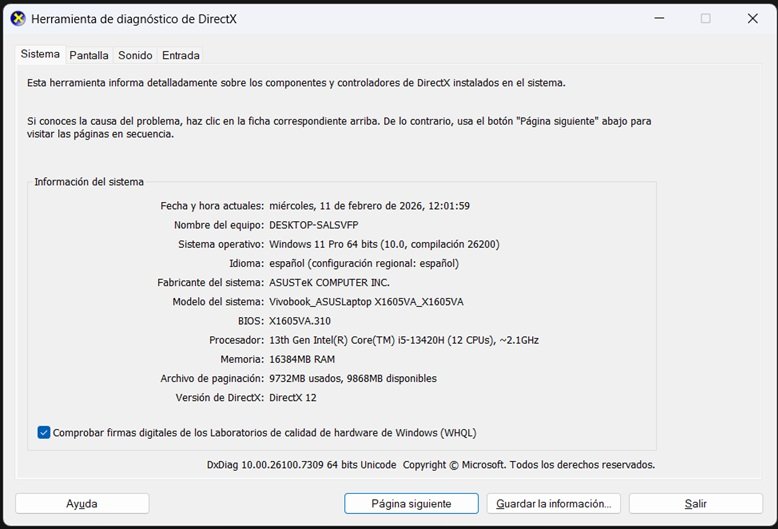
Task: Click the window title text 'Herramienta de diagnóstico de DirectX'
Action: (x=135, y=19)
